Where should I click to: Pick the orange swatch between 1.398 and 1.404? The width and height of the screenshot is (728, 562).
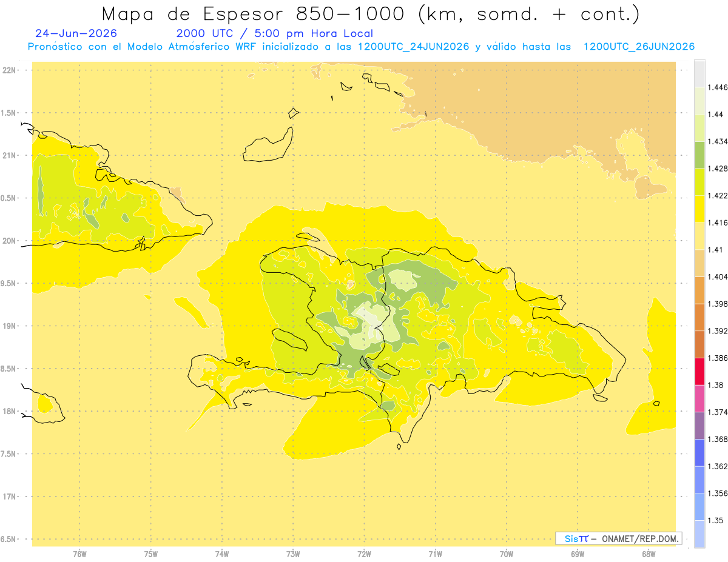700,290
